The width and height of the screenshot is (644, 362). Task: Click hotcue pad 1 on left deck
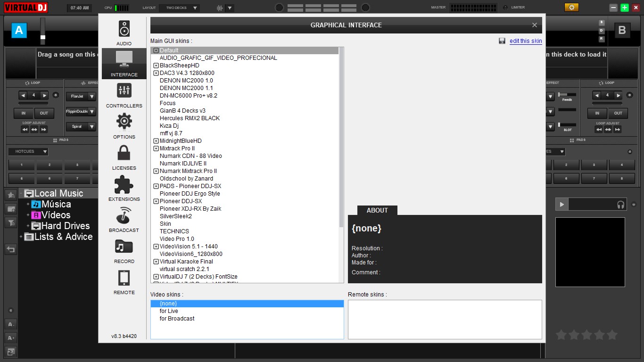coord(21,165)
